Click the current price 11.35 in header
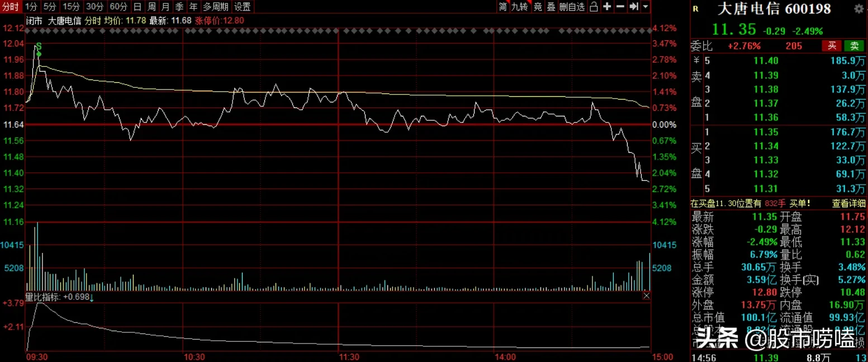 pos(734,30)
